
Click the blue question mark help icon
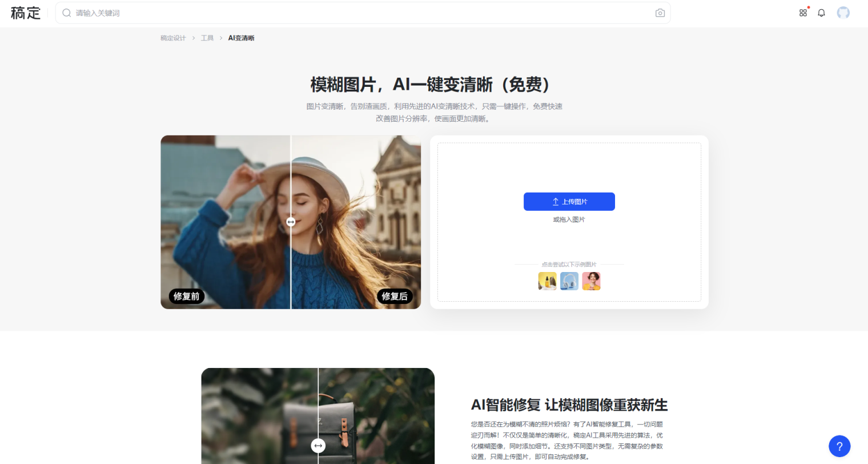839,446
